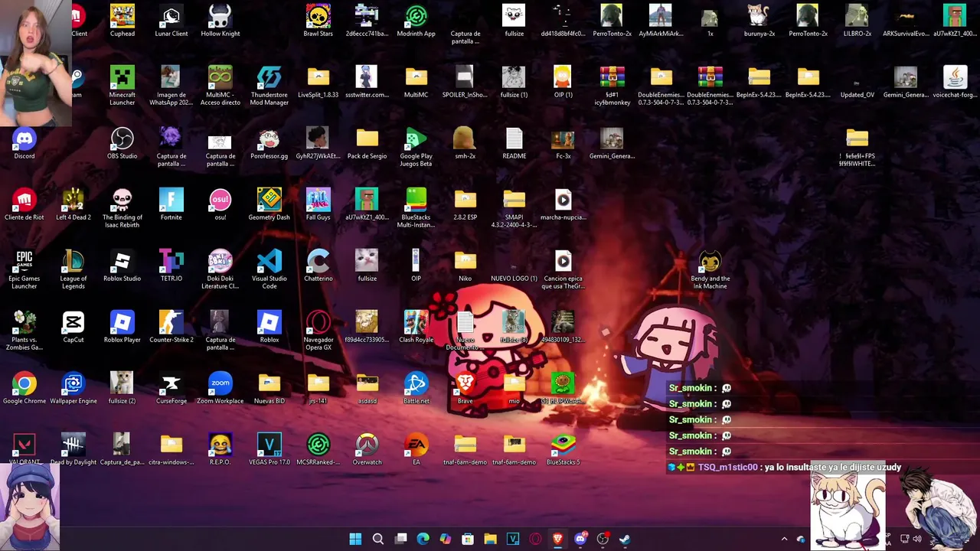The image size is (980, 551).
Task: Select the Geometry Dash icon
Action: point(269,204)
